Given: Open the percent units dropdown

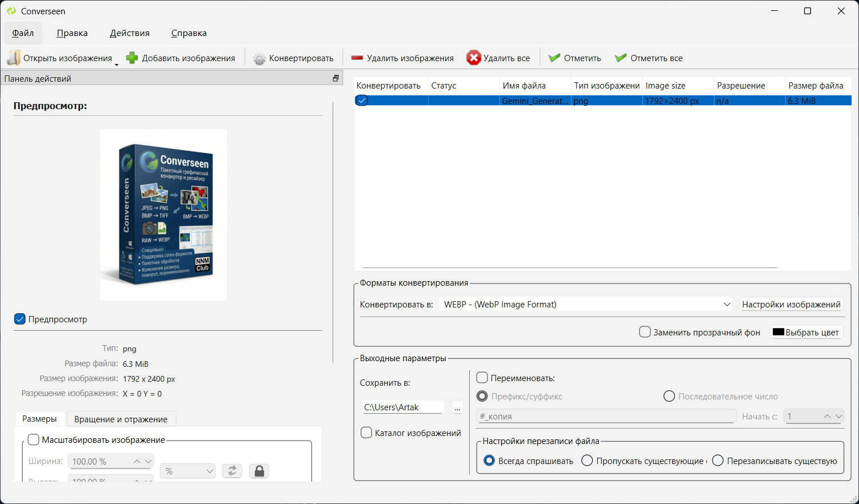Looking at the screenshot, I should [x=187, y=471].
